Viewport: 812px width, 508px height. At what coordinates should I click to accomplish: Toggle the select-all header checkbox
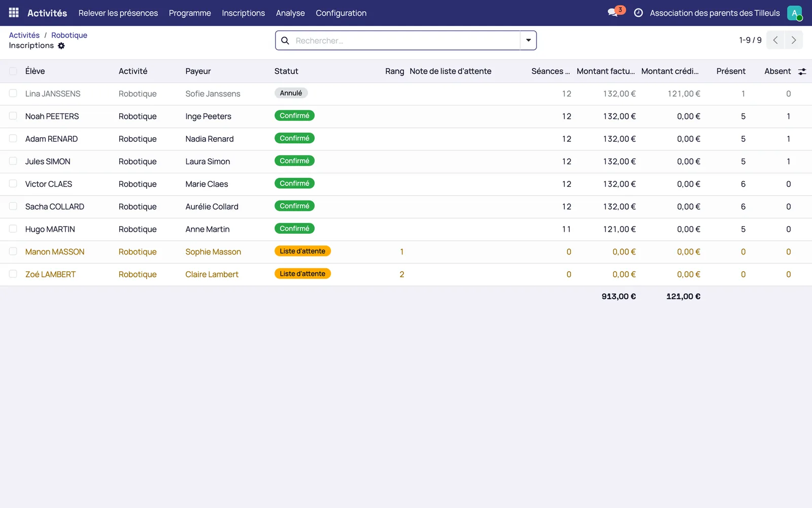(x=13, y=71)
